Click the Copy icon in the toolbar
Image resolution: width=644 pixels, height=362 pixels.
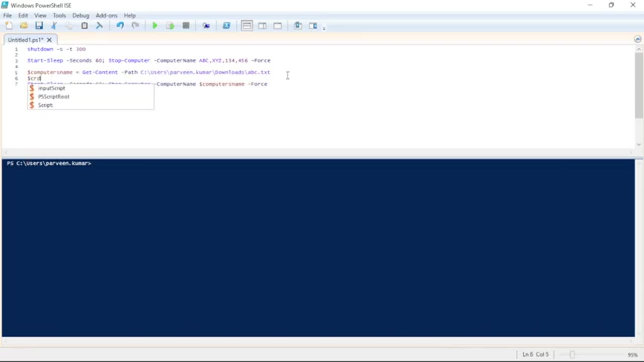tap(69, 26)
